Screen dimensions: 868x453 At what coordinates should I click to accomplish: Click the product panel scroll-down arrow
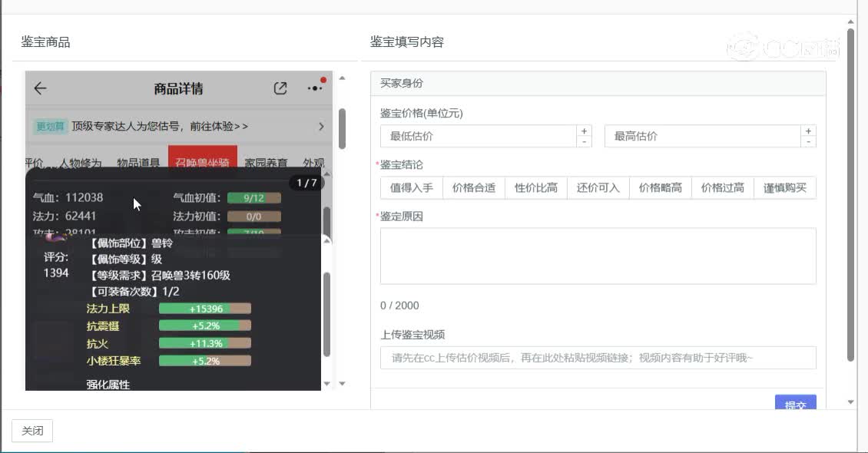[x=342, y=383]
